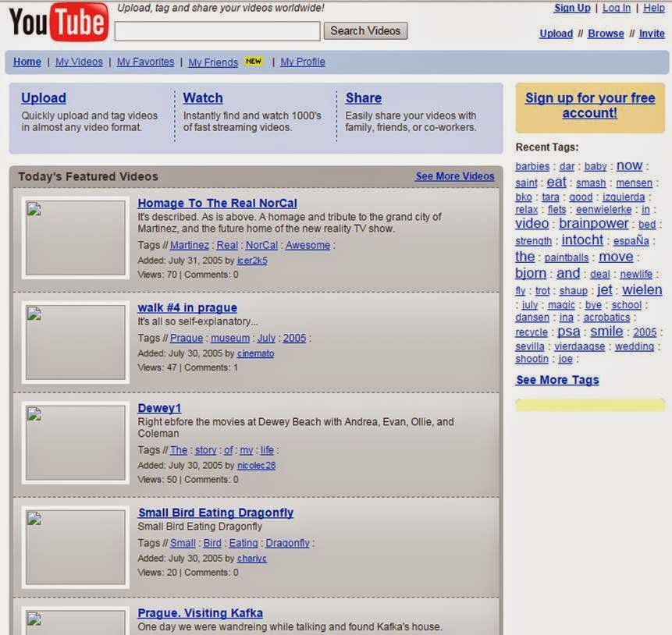This screenshot has height=635, width=672.
Task: Click inside the video search field
Action: click(x=216, y=30)
